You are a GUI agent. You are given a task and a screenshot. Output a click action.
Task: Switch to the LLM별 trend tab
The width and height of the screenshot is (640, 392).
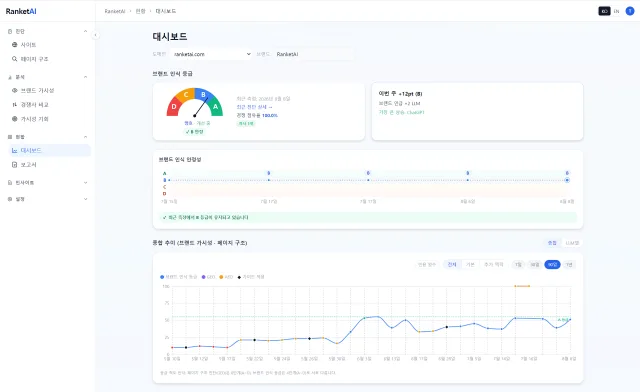pos(572,243)
